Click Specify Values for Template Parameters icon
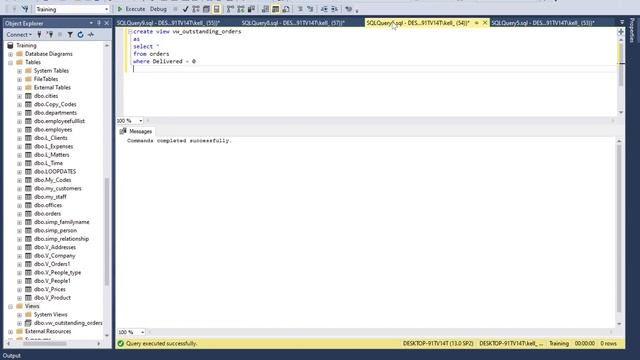The image size is (640, 360). click(349, 9)
